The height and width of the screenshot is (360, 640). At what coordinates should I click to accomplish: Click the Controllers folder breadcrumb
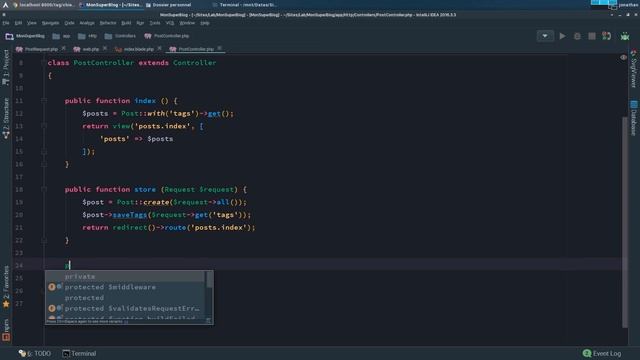pos(120,36)
